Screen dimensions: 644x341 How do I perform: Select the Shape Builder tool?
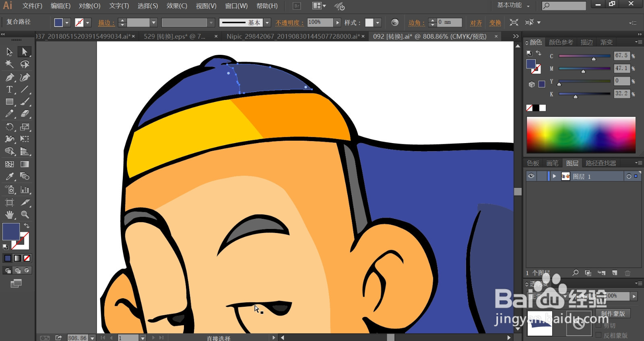[x=9, y=152]
